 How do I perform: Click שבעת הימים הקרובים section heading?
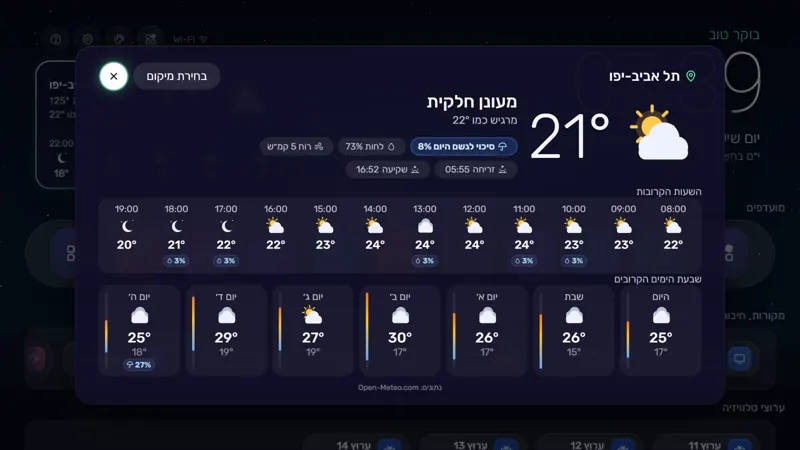pyautogui.click(x=657, y=279)
